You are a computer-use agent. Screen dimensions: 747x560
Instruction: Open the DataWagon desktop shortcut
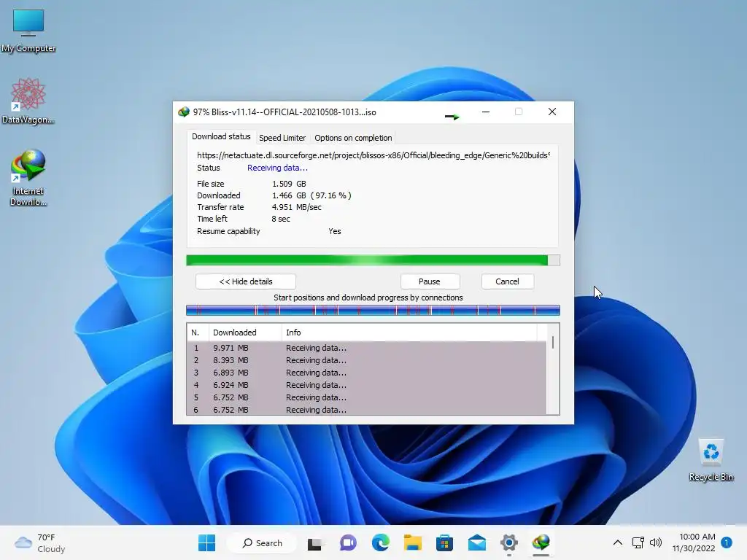tap(28, 101)
